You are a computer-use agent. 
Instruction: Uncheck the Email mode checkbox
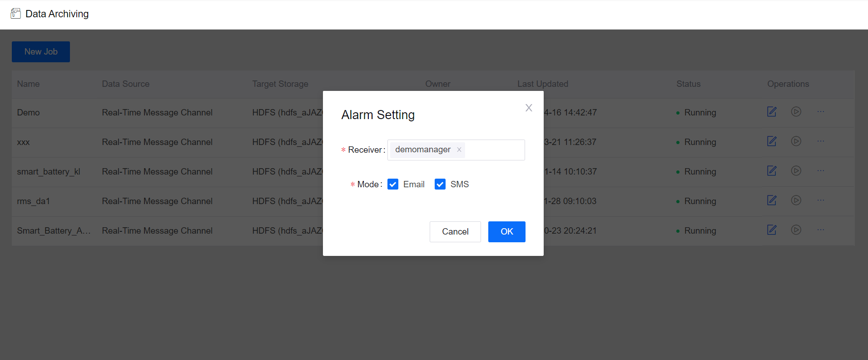click(x=393, y=184)
